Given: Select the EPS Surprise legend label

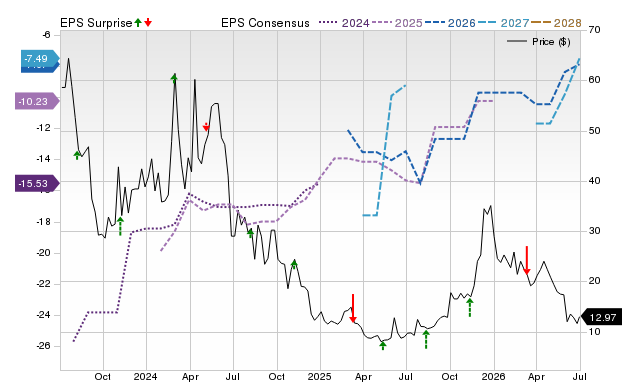Looking at the screenshot, I should [96, 23].
